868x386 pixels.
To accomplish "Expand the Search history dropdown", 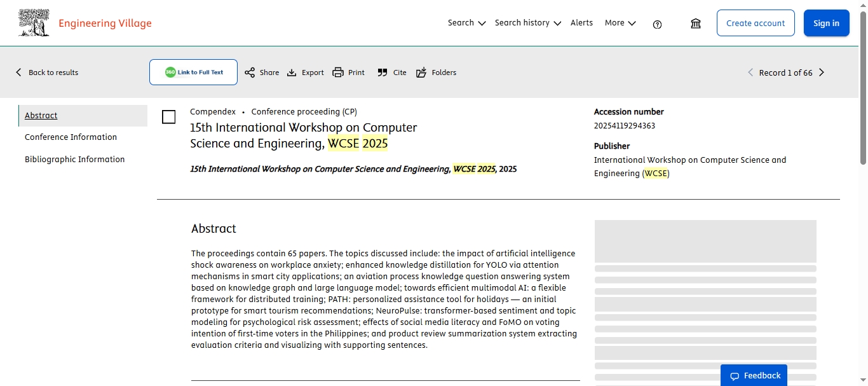I will [x=527, y=23].
